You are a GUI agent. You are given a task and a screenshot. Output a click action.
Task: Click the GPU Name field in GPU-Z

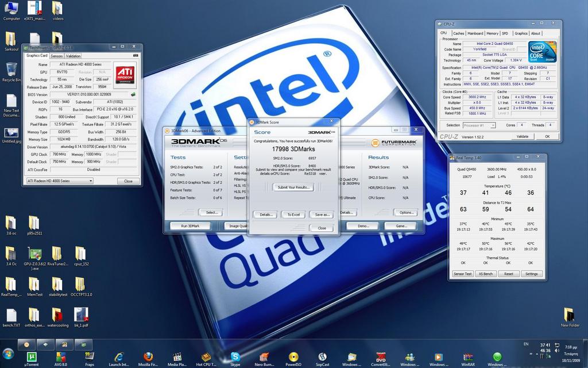80,64
